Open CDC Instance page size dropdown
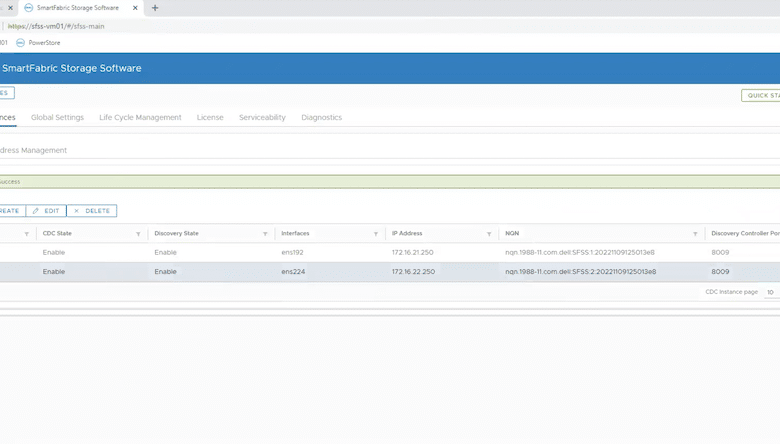780x444 pixels. tap(772, 292)
